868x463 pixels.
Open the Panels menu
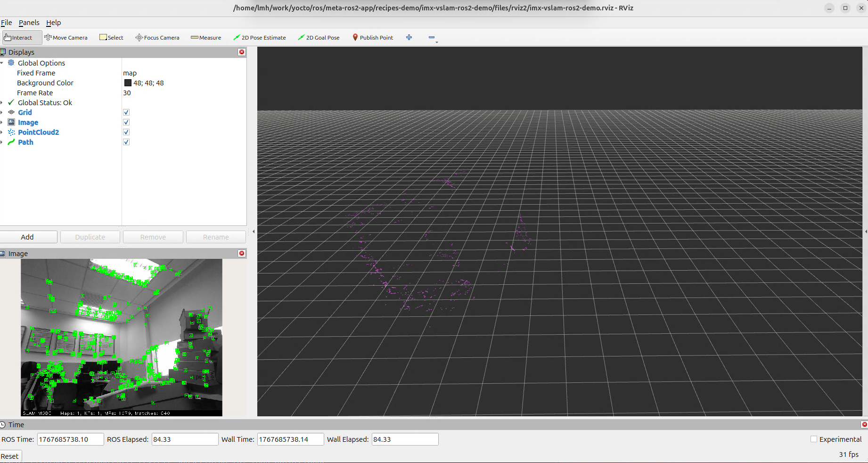tap(29, 23)
